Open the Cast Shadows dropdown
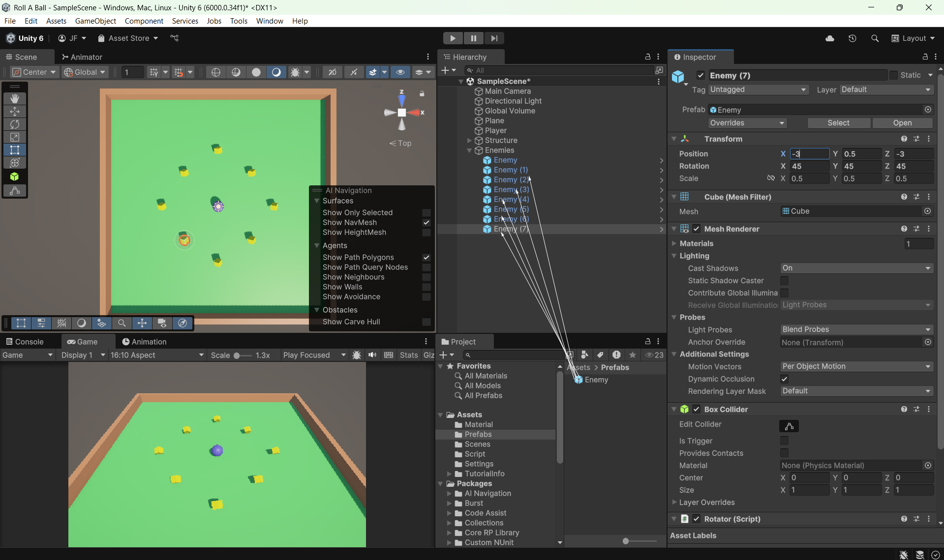The image size is (944, 560). tap(856, 268)
